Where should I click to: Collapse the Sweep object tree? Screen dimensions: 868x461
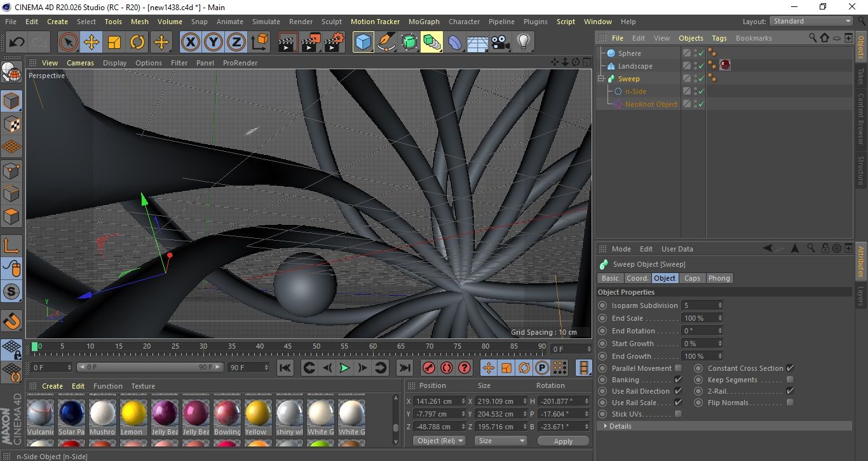601,79
